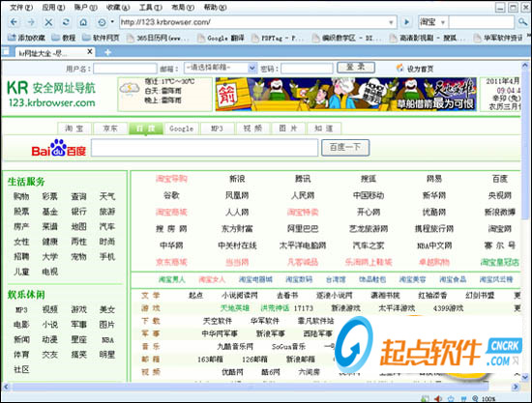Viewport: 532px width, 403px height.
Task: Click the 100% zoom value in the status bar
Action: pos(488,399)
